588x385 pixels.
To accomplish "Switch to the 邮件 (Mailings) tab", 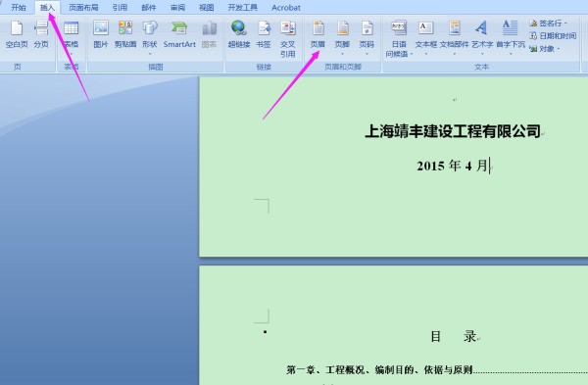I will [x=149, y=8].
